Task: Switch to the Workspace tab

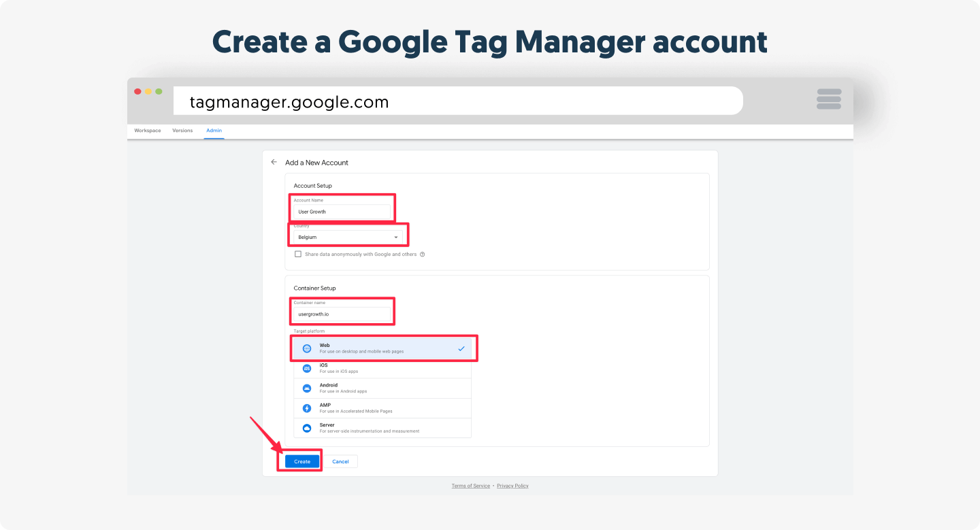Action: point(148,131)
